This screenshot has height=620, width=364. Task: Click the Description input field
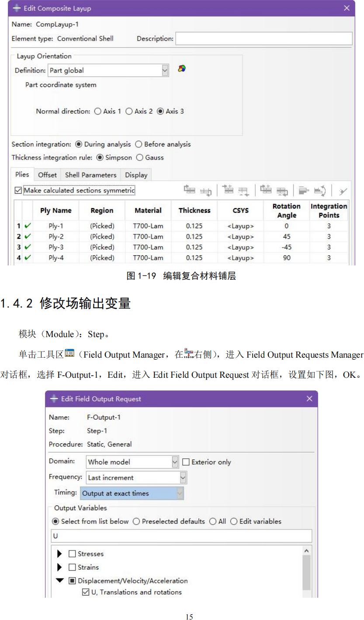(x=264, y=38)
